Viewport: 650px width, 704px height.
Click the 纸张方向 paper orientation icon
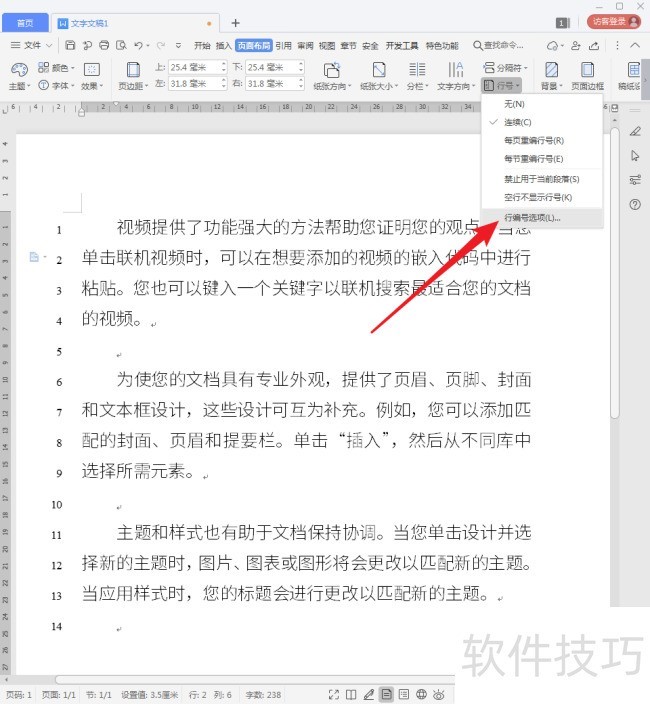332,70
